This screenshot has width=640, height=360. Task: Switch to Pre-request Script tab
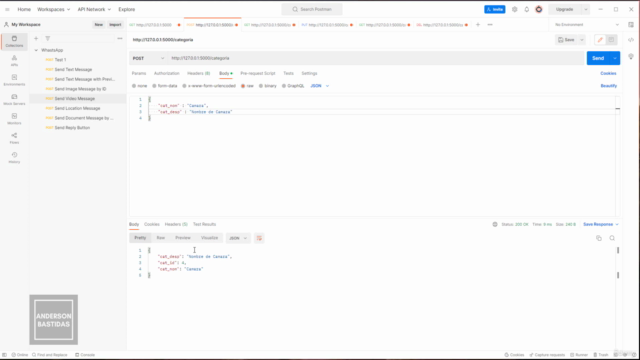pyautogui.click(x=258, y=73)
